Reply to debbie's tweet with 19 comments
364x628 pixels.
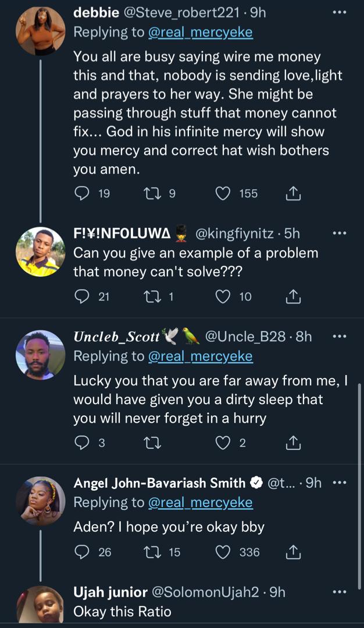coord(83,193)
